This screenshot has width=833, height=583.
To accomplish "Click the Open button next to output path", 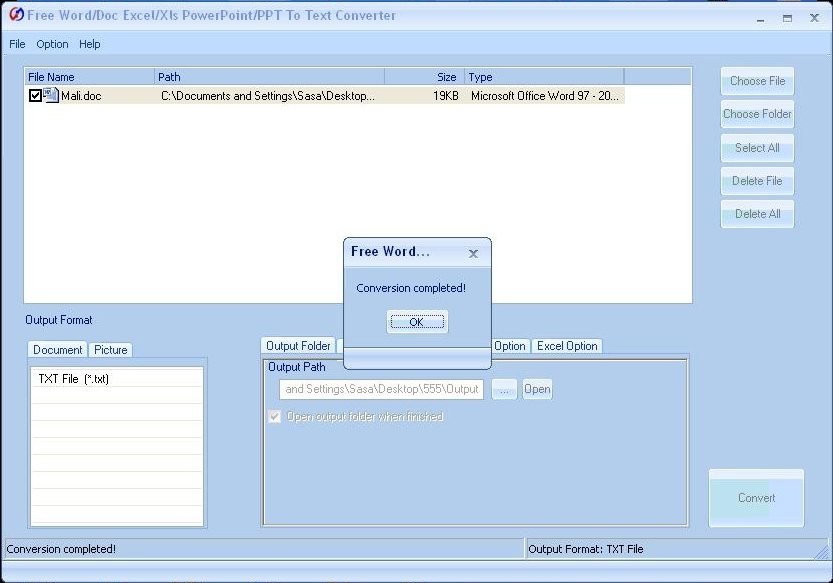I will click(537, 389).
